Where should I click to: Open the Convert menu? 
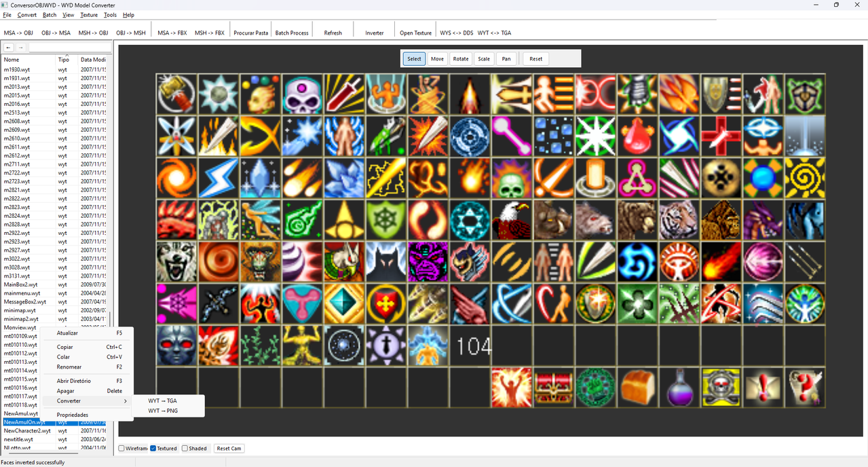(x=27, y=15)
